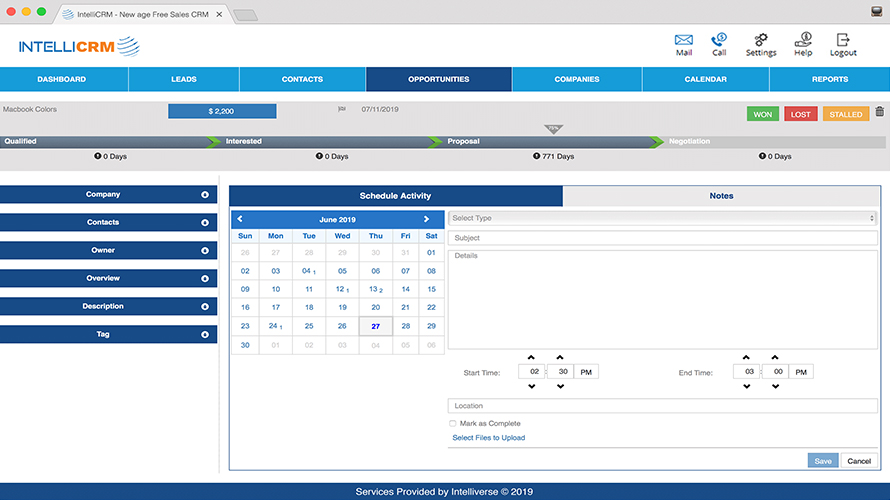Select June 24 in calendar
Viewport: 890px width, 500px height.
coord(275,326)
